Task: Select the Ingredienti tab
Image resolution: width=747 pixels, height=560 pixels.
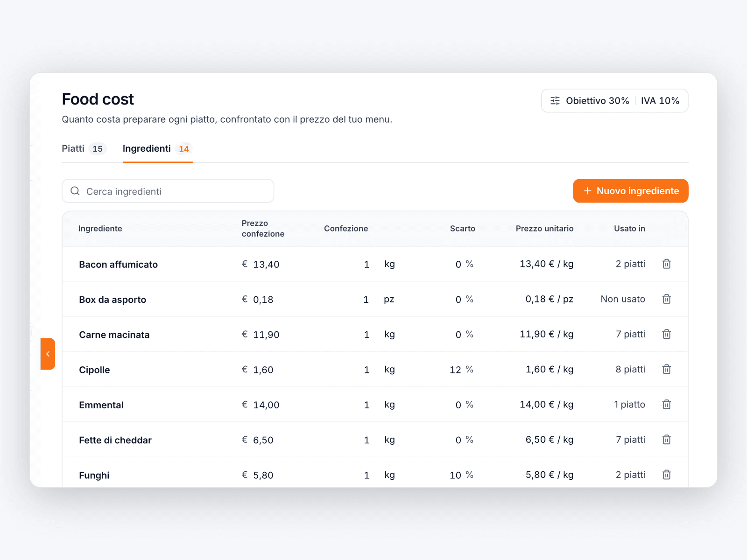Action: 158,148
